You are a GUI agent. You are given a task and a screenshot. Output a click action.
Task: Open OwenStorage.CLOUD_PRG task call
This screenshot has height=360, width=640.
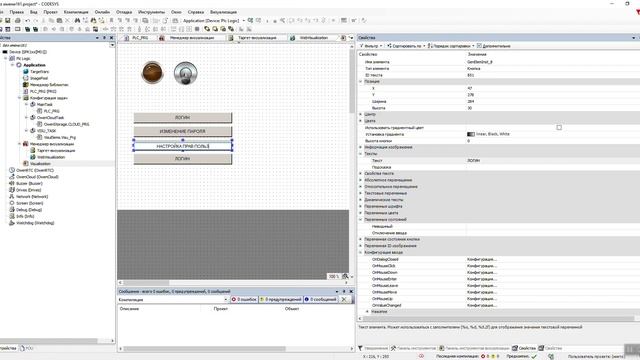pyautogui.click(x=66, y=124)
